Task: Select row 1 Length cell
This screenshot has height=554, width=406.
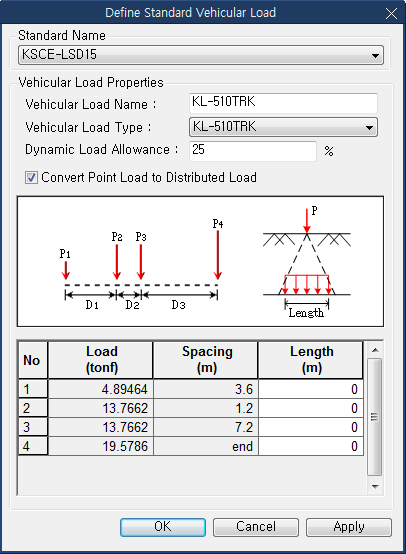Action: (x=311, y=389)
